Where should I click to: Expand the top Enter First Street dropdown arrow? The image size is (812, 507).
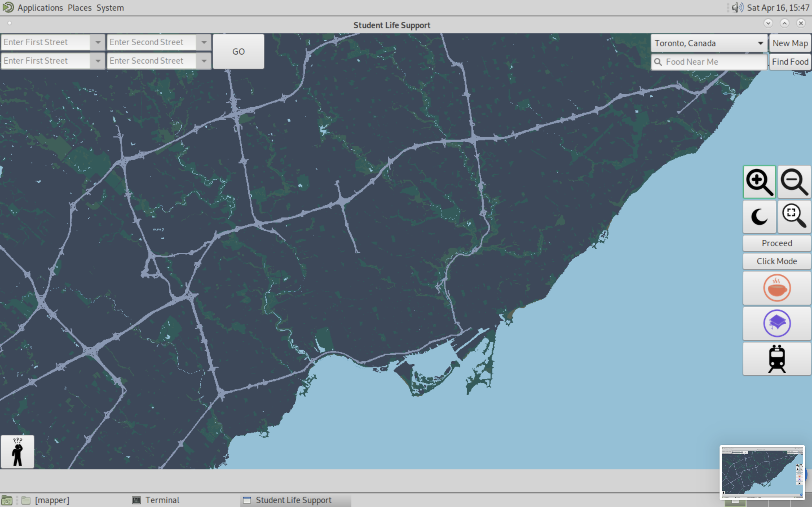(x=98, y=42)
